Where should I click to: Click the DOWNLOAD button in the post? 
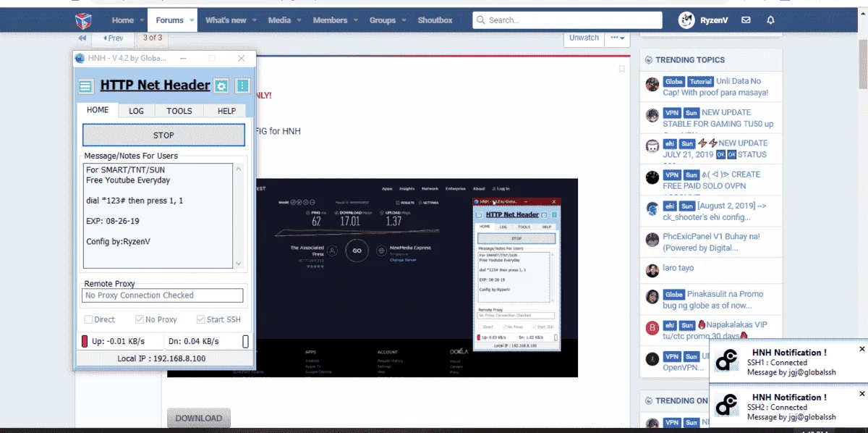click(x=199, y=419)
